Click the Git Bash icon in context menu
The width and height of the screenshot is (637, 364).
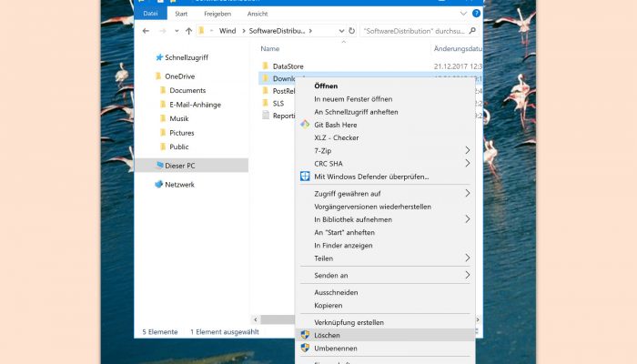click(x=305, y=125)
